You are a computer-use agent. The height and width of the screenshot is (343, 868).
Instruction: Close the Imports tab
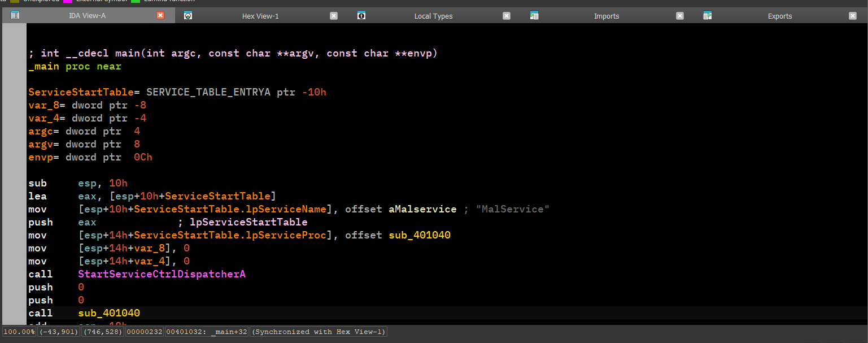(680, 16)
